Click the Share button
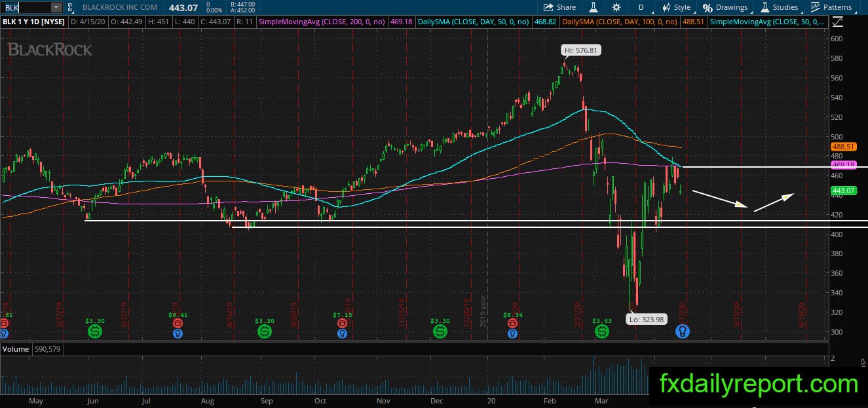 tap(560, 7)
